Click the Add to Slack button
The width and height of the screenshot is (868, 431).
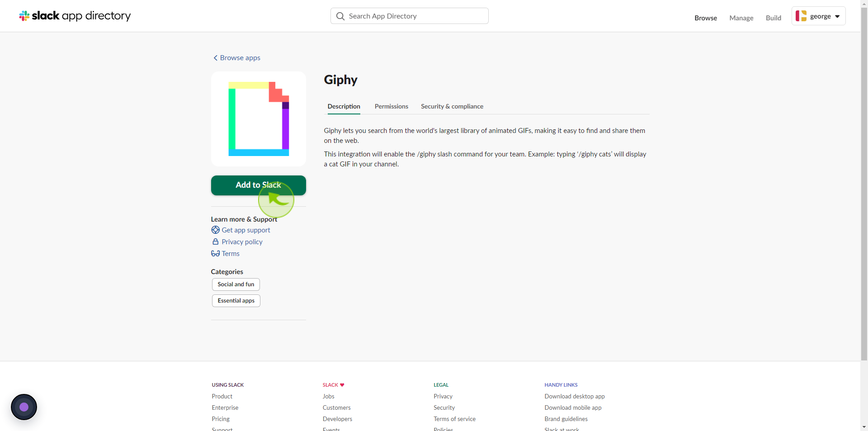tap(259, 185)
